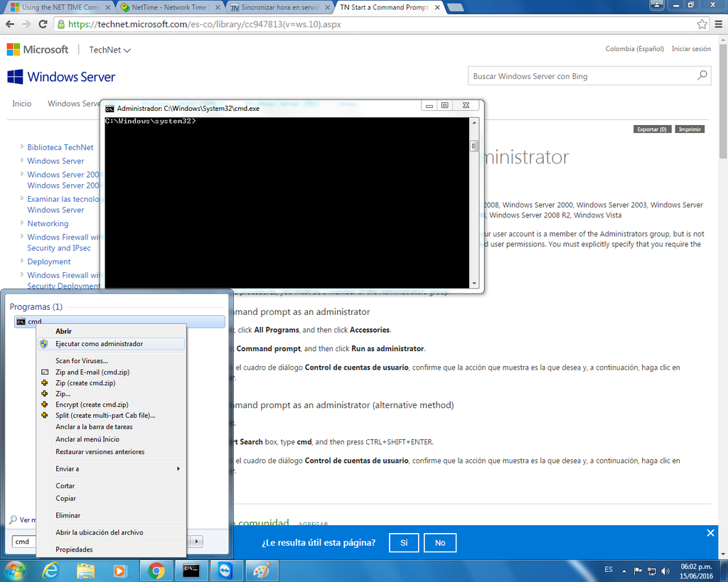
Task: Expand the Biblioteca TechNet tree node
Action: coord(22,146)
